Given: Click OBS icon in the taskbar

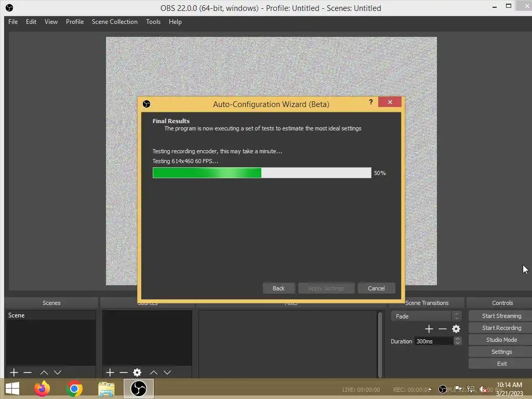Looking at the screenshot, I should 138,389.
